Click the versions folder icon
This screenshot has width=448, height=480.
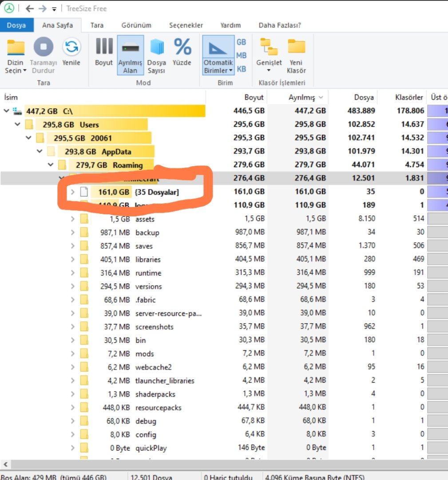coord(84,286)
